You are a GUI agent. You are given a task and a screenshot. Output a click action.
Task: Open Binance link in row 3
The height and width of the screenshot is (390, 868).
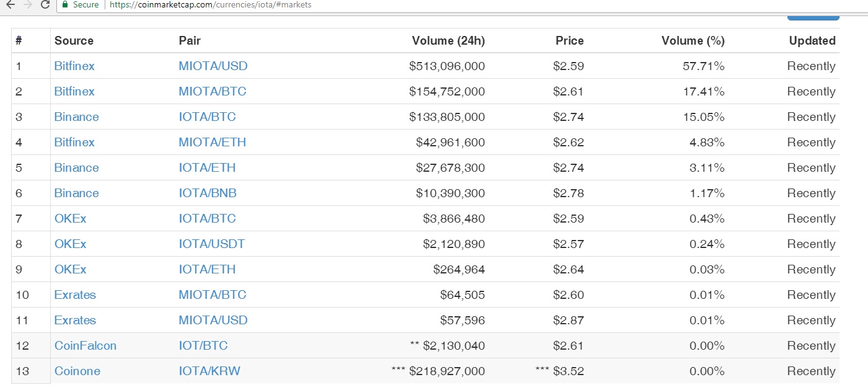point(77,117)
